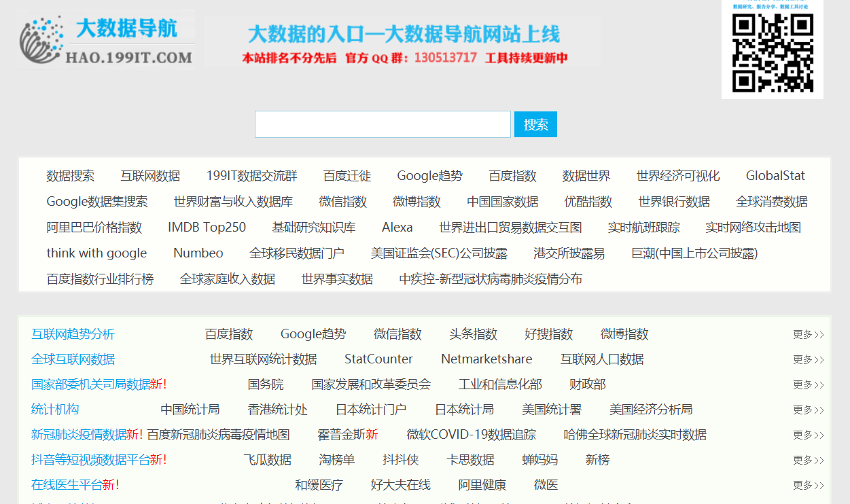Open the 实时航班跟踪 link
Viewport: 850px width, 504px height.
tap(643, 228)
